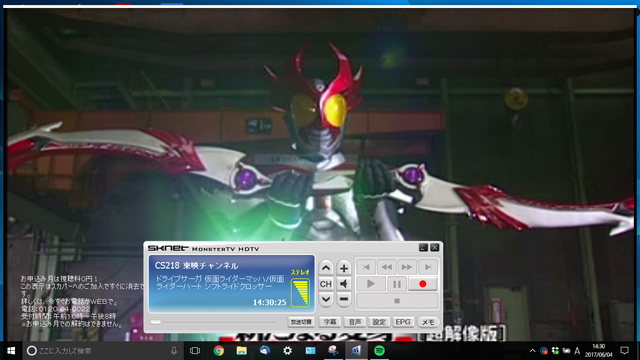Skip to next chapter in MonsterTV
The image size is (640, 360).
[x=428, y=267]
